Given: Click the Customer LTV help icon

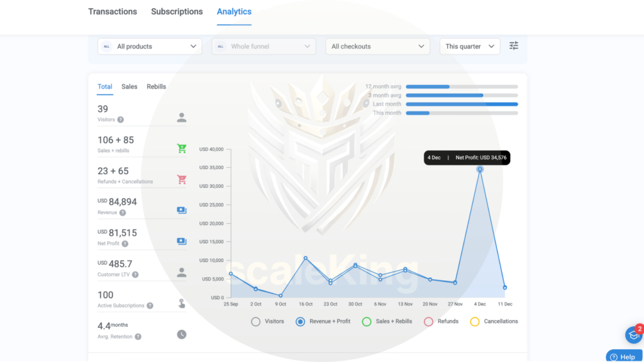Looking at the screenshot, I should 135,275.
